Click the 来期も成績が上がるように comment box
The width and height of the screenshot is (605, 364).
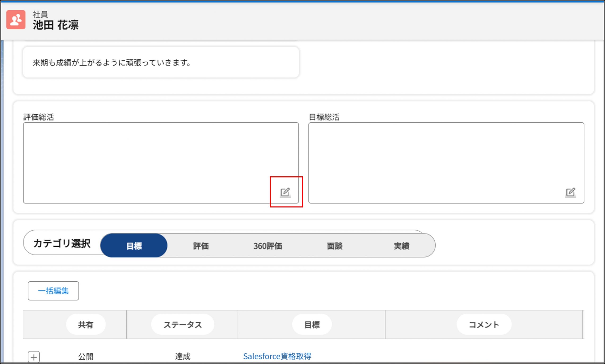[161, 63]
